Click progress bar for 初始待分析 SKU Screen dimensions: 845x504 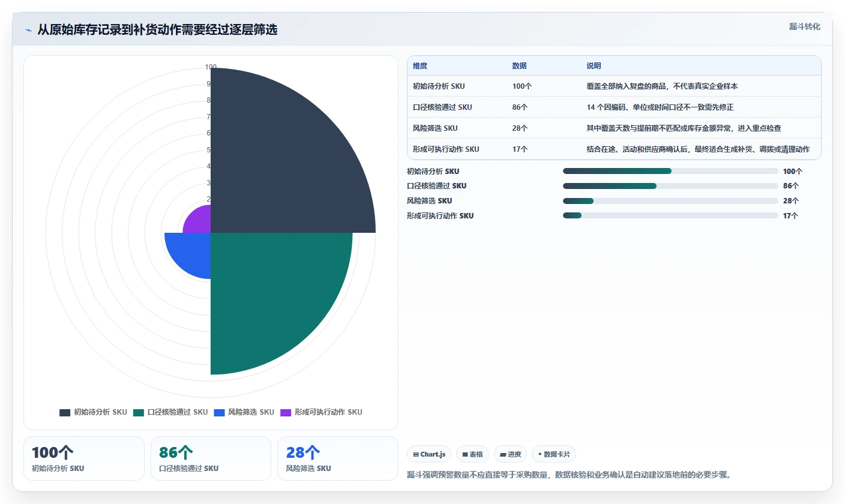670,171
